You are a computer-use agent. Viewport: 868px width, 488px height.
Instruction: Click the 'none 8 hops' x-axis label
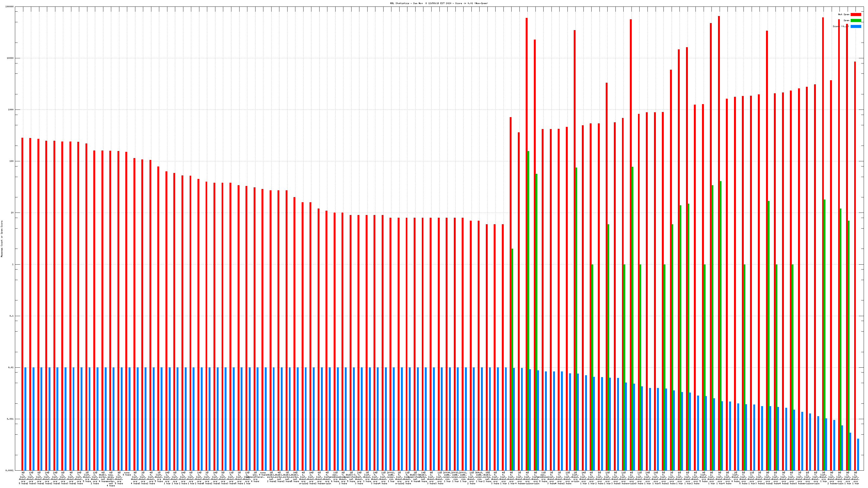pos(127,474)
